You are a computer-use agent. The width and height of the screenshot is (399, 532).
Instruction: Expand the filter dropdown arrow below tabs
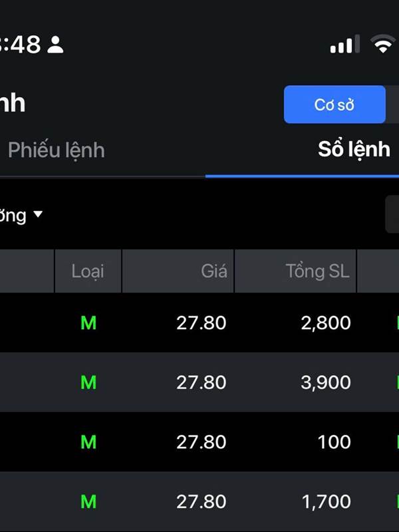(38, 215)
